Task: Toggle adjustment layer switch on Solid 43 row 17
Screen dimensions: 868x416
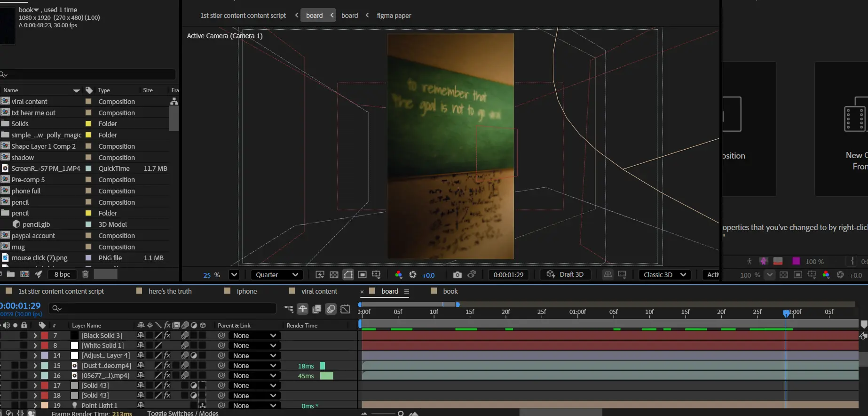Action: click(x=193, y=385)
